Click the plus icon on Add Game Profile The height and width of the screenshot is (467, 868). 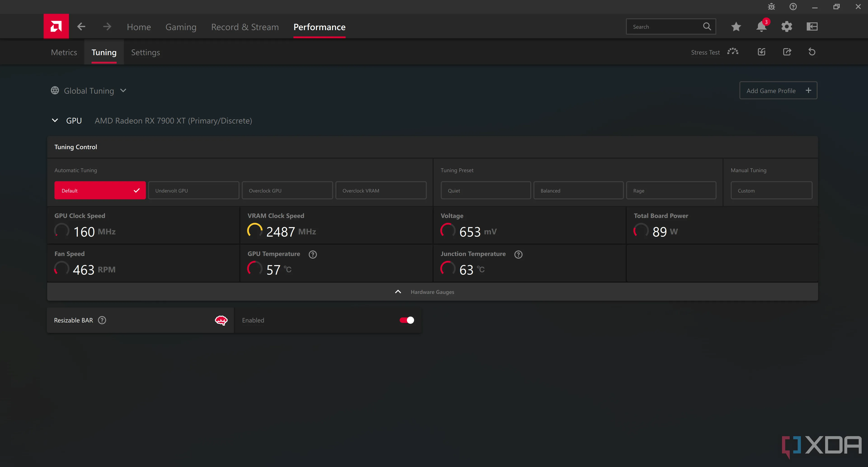coord(808,90)
